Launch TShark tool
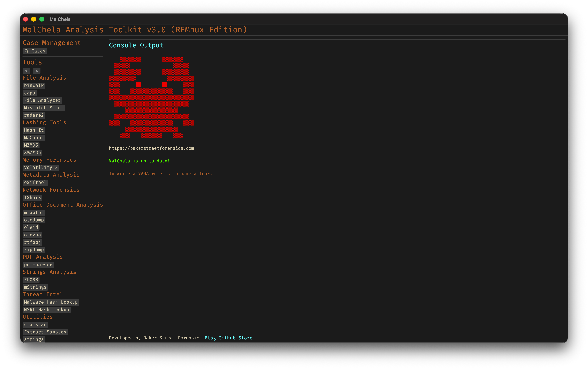Image resolution: width=588 pixels, height=369 pixels. pos(33,198)
